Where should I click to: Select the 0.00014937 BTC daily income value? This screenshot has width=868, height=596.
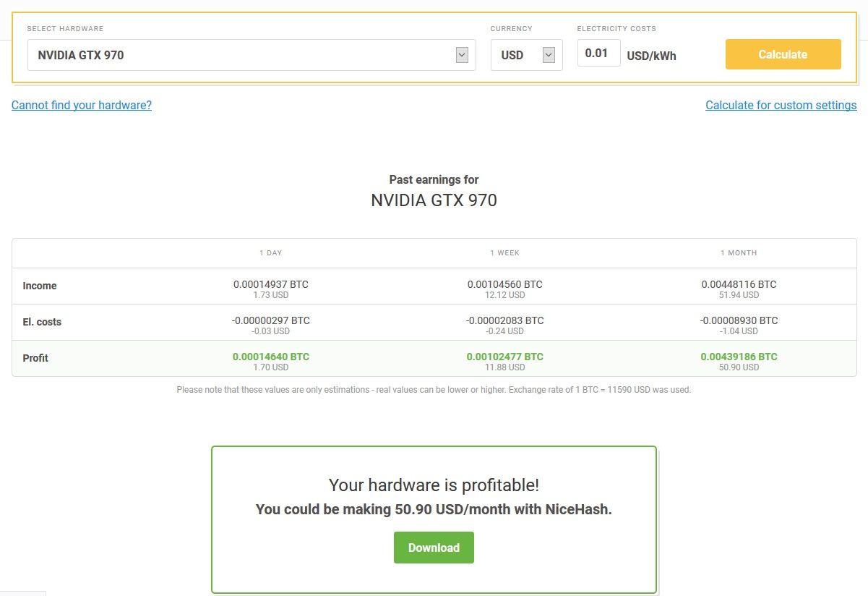tap(271, 284)
